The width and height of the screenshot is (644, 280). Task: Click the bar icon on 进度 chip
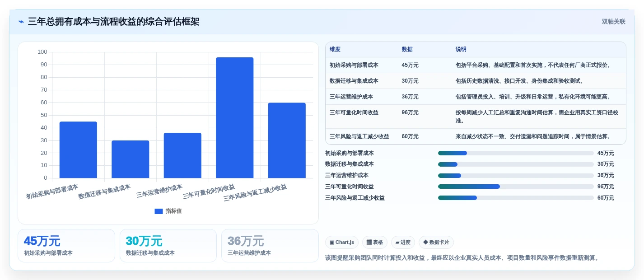point(397,243)
